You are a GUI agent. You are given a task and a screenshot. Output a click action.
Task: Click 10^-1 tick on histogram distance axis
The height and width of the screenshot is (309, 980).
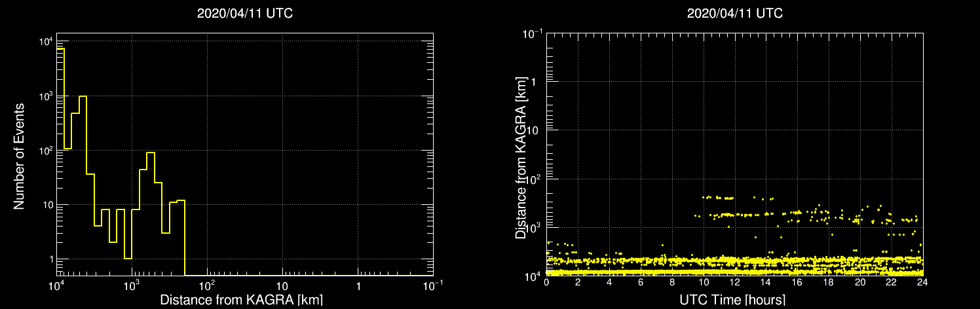(x=433, y=285)
